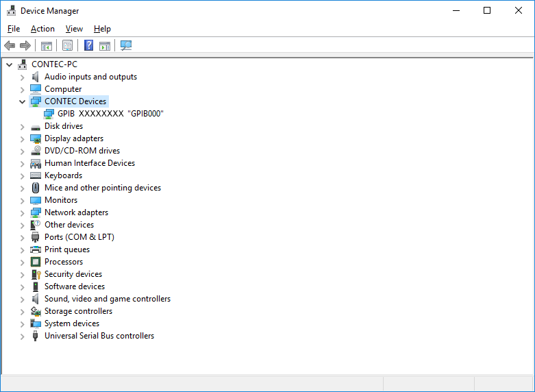Screen dimensions: 535x392
Task: Click the blue Help question-mark icon
Action: (89, 45)
